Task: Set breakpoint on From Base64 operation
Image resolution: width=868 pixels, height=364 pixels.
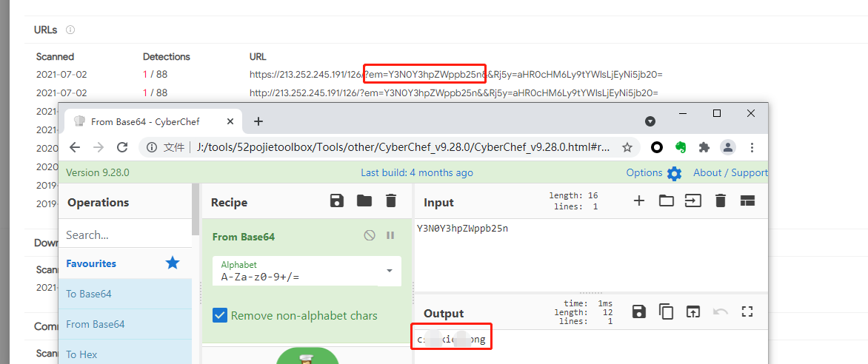Action: [x=390, y=235]
